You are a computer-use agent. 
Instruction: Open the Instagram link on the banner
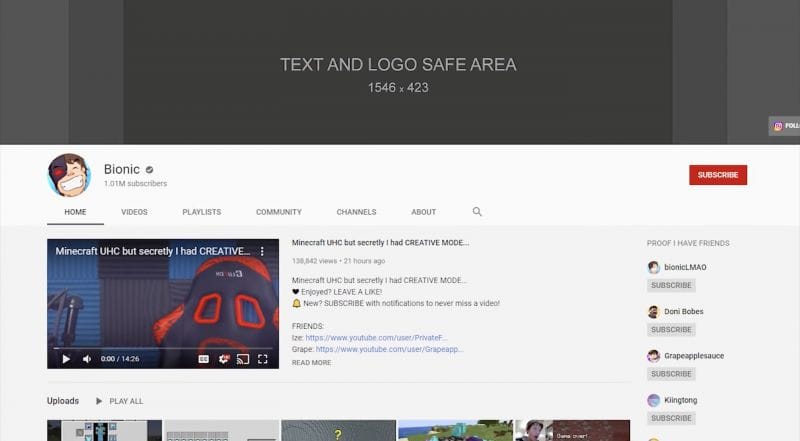pyautogui.click(x=778, y=126)
